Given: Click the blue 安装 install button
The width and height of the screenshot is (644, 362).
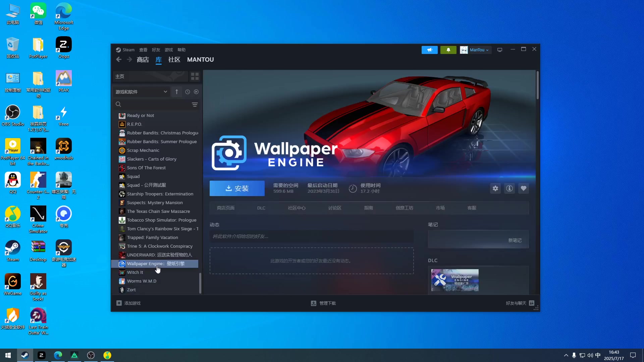Looking at the screenshot, I should [x=237, y=188].
